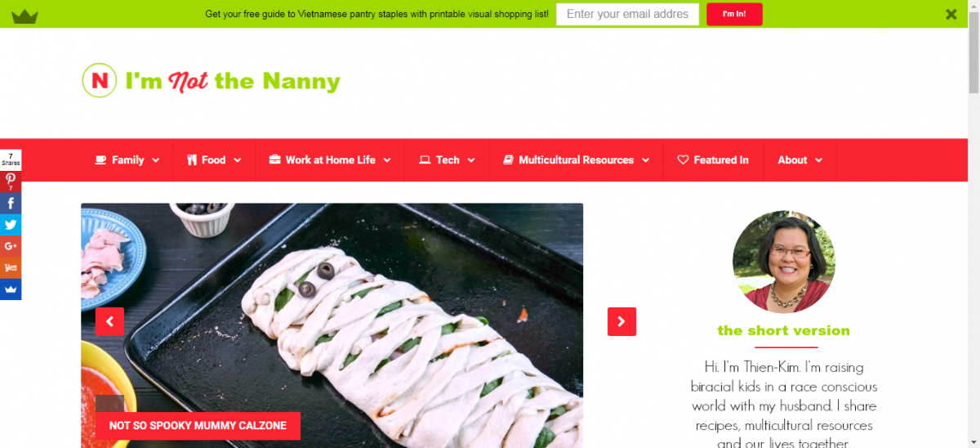Click the green crown icon in top bar
Image resolution: width=980 pixels, height=448 pixels.
[24, 15]
